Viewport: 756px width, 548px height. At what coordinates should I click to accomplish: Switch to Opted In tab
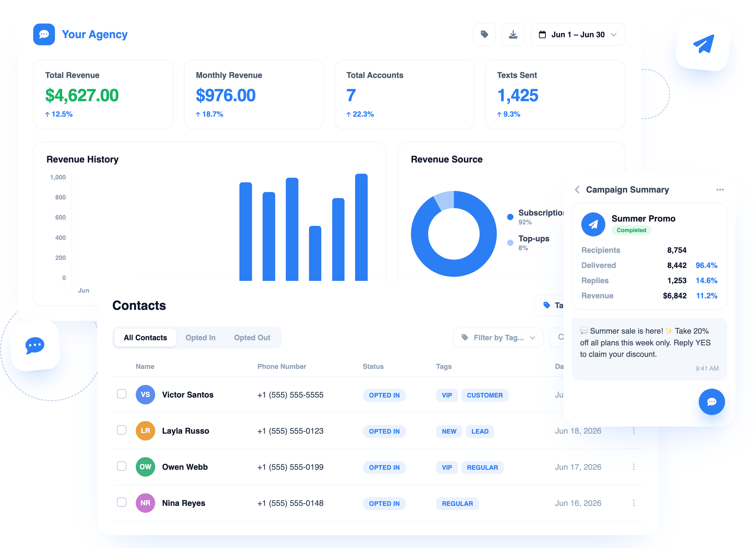200,338
